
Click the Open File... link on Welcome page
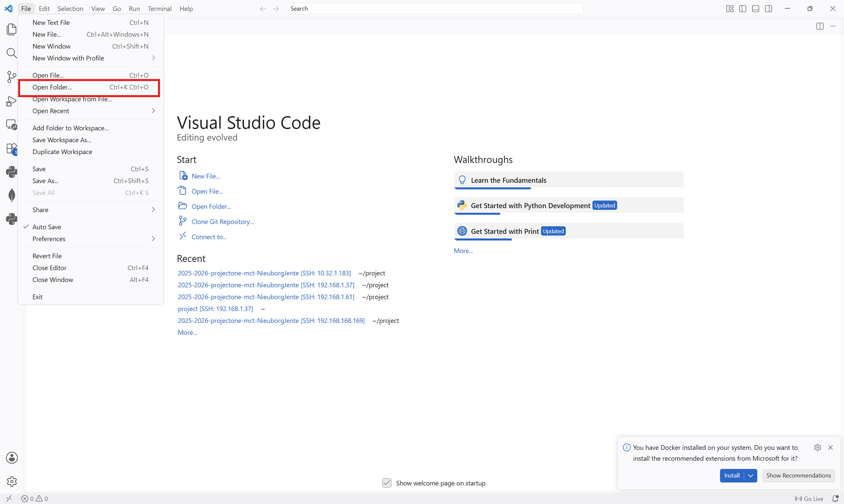[x=207, y=191]
